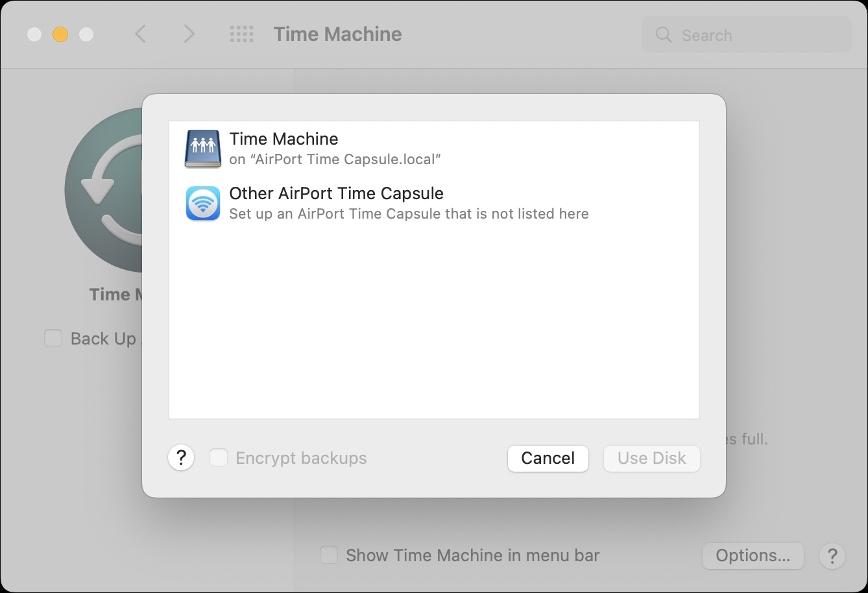The width and height of the screenshot is (868, 593).
Task: Open Show All preferences grid icon
Action: pyautogui.click(x=241, y=34)
